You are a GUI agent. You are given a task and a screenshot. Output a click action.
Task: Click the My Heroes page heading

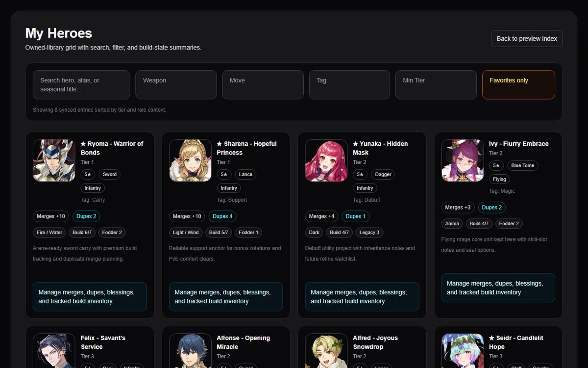coord(59,33)
